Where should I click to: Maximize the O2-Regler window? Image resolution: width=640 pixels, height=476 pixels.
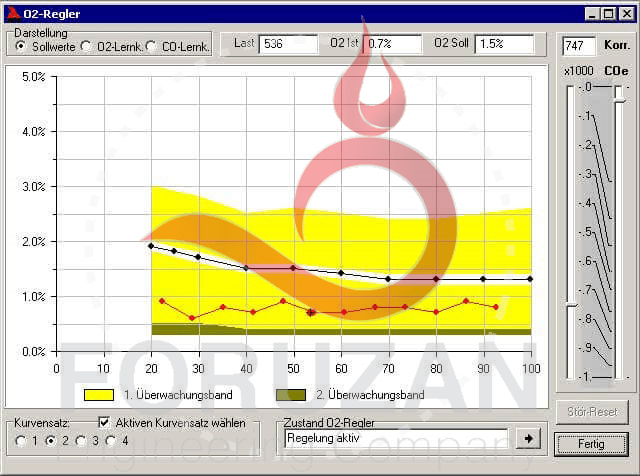(608, 14)
